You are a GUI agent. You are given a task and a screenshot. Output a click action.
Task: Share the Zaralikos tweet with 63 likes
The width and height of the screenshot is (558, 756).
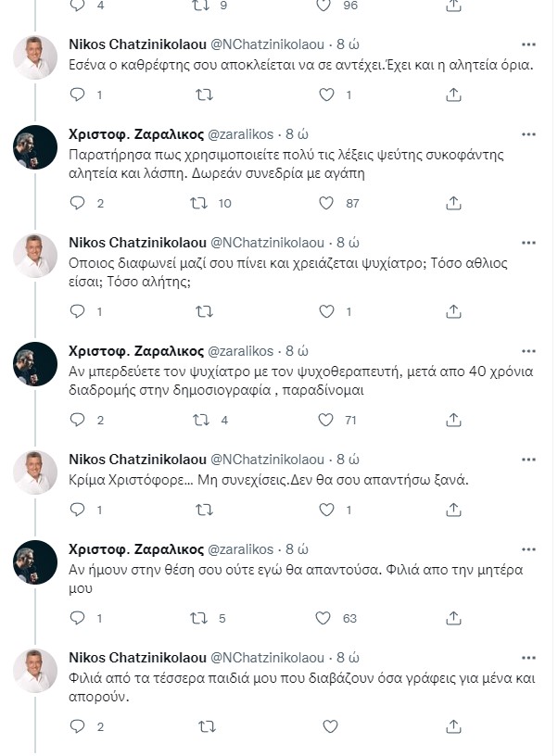(453, 618)
